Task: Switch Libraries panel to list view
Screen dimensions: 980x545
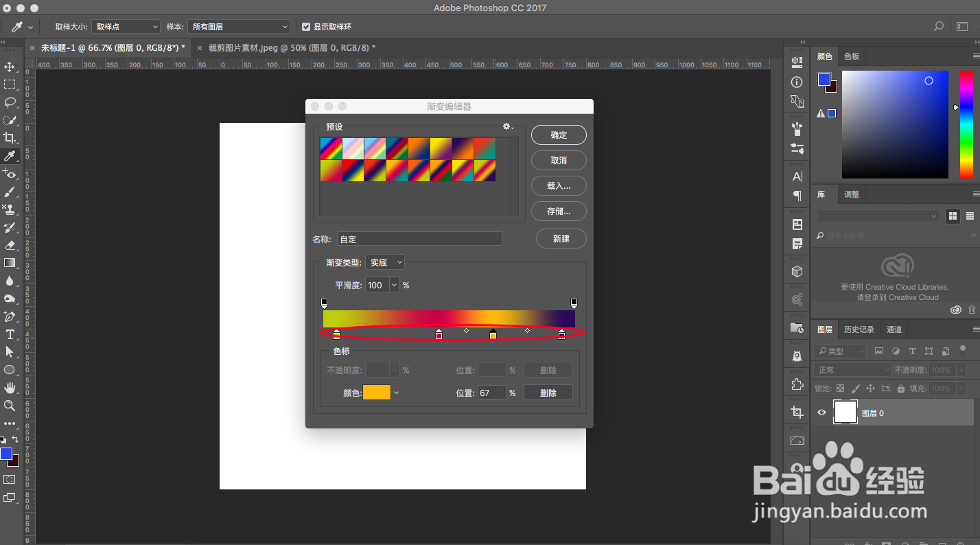Action: click(970, 216)
